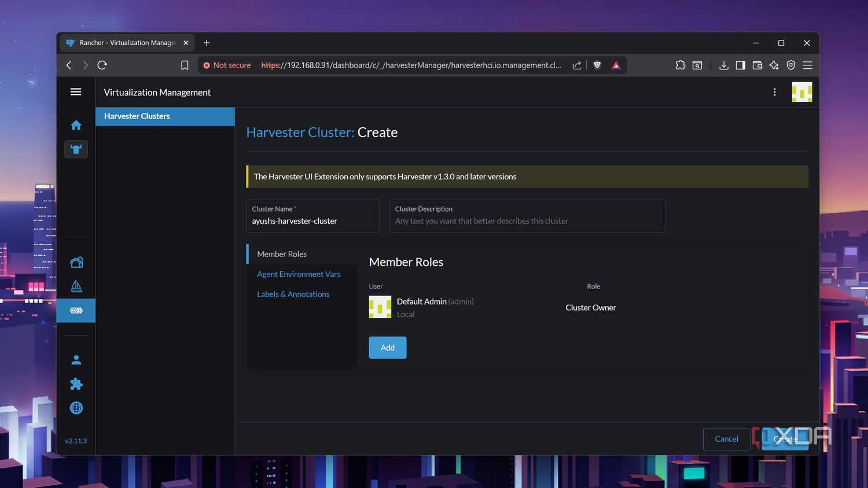Reload the current page
Screen dimensions: 868x488
[x=102, y=65]
